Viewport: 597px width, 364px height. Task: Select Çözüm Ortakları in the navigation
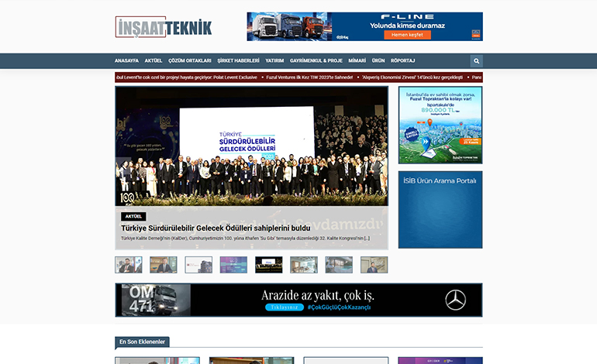point(190,60)
